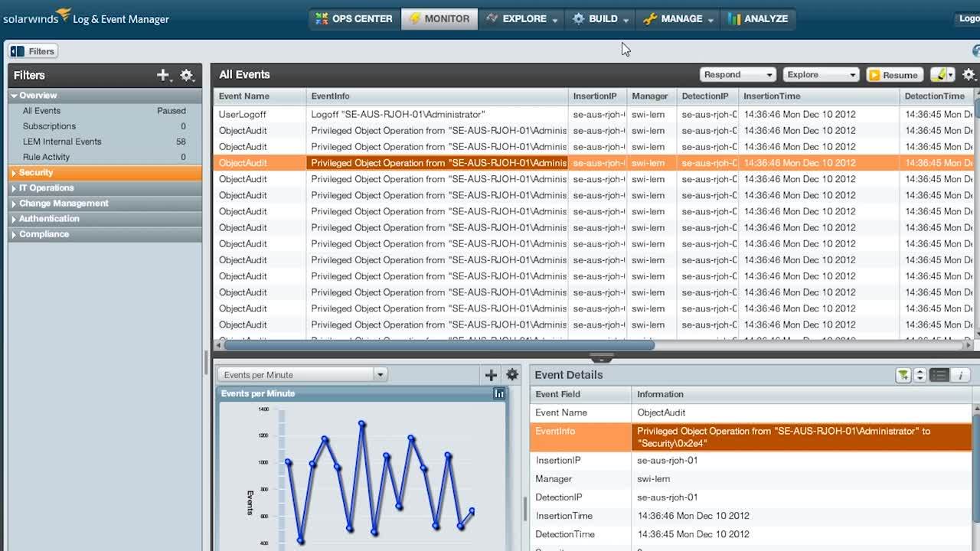Click the horizontal scrollbar of events grid
Screen dimensions: 980x551
[438, 345]
